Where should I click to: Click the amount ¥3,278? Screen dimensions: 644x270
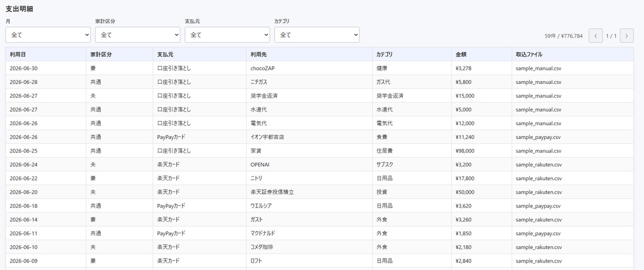[x=463, y=68]
